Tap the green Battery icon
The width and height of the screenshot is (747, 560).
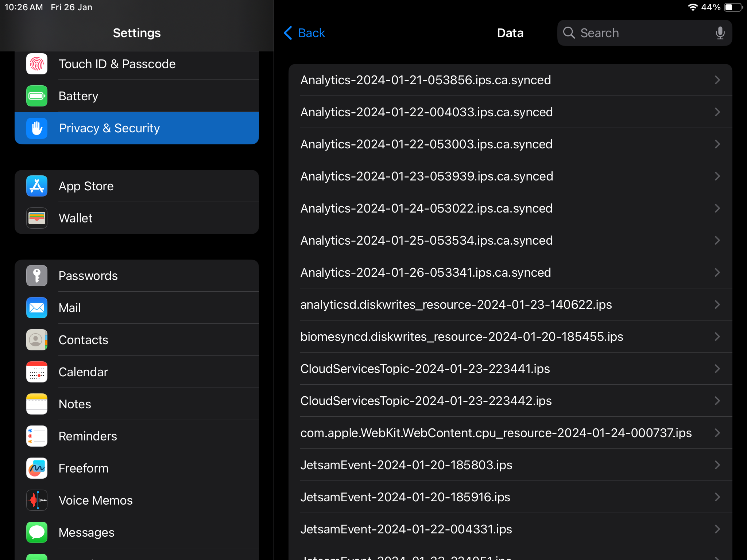tap(36, 96)
